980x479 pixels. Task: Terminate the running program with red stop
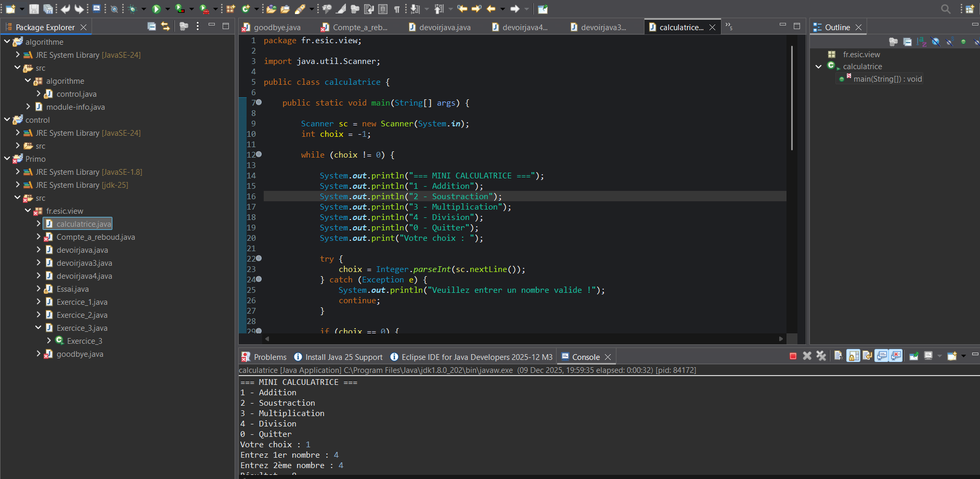click(793, 356)
